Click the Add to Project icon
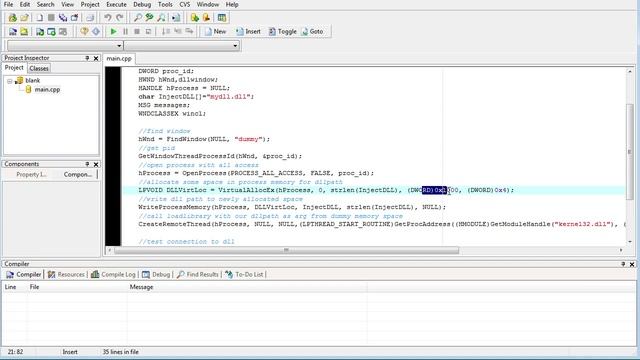Screen dimensions: 640x360 click(x=194, y=18)
